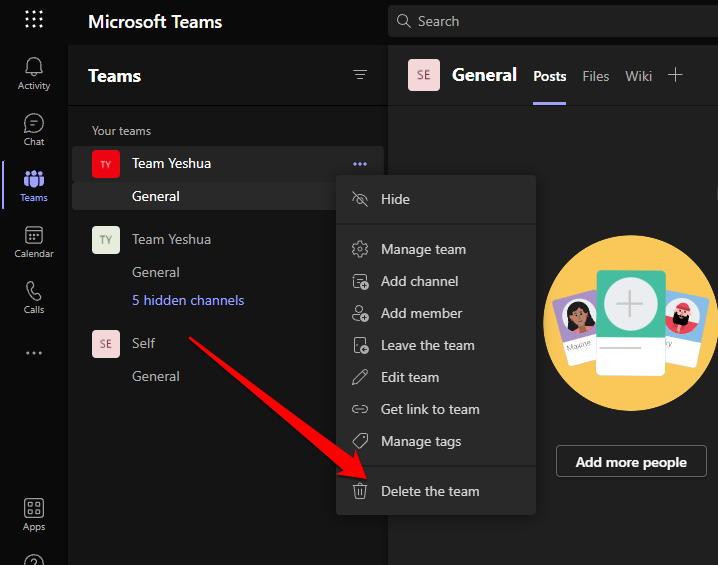Select General channel under Self team
The height and width of the screenshot is (565, 718).
point(156,376)
